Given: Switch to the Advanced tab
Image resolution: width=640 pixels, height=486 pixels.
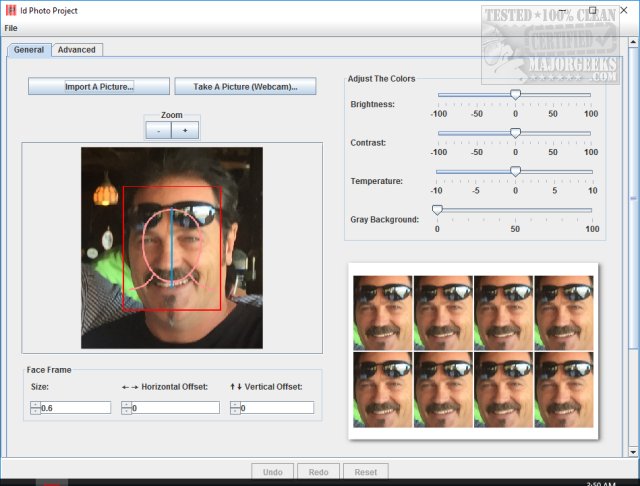Looking at the screenshot, I should (77, 50).
